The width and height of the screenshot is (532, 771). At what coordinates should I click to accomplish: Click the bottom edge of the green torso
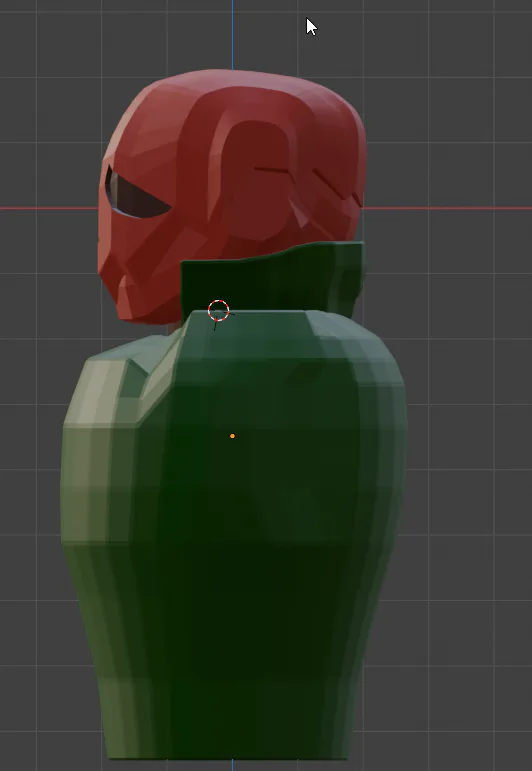point(227,755)
